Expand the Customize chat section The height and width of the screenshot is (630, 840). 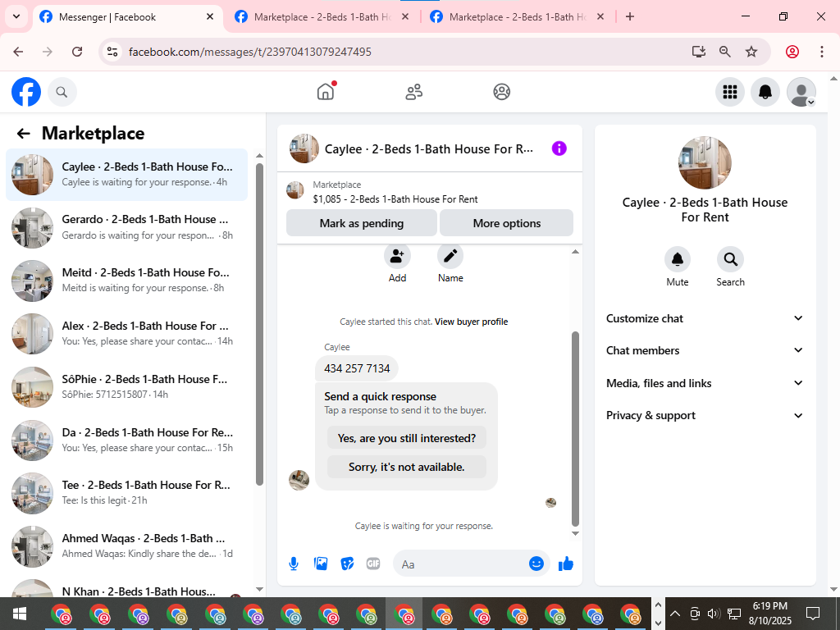click(x=705, y=318)
